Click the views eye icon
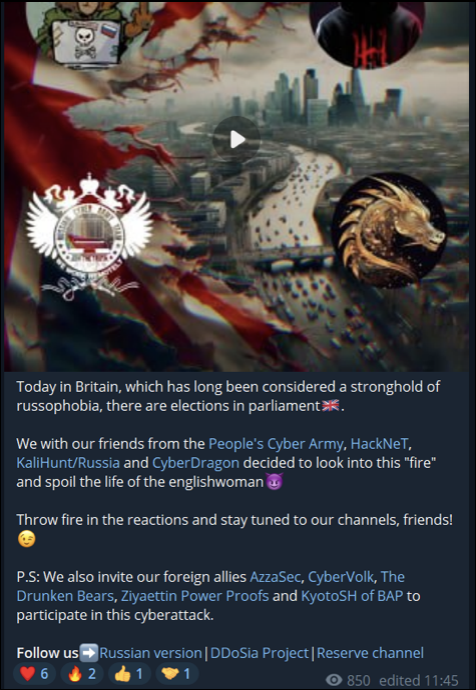This screenshot has width=476, height=690. click(333, 680)
